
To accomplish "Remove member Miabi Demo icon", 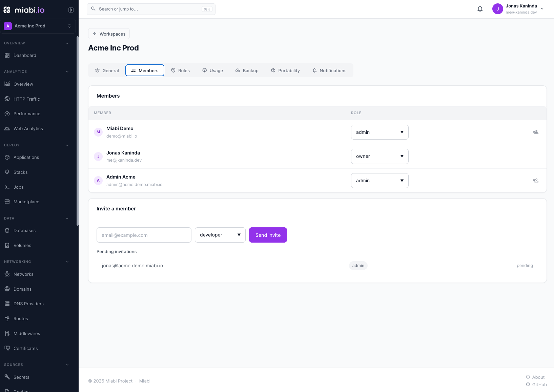I will [x=536, y=132].
